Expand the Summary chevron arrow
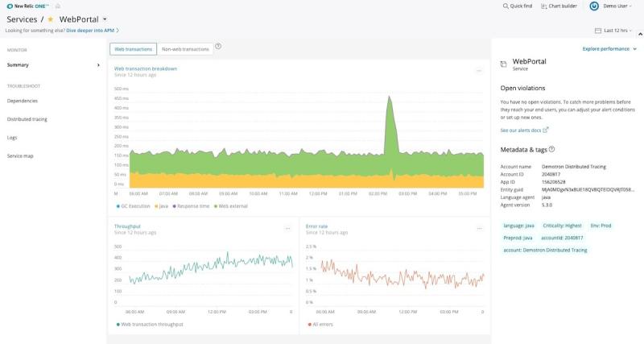This screenshot has height=344, width=644. 98,65
